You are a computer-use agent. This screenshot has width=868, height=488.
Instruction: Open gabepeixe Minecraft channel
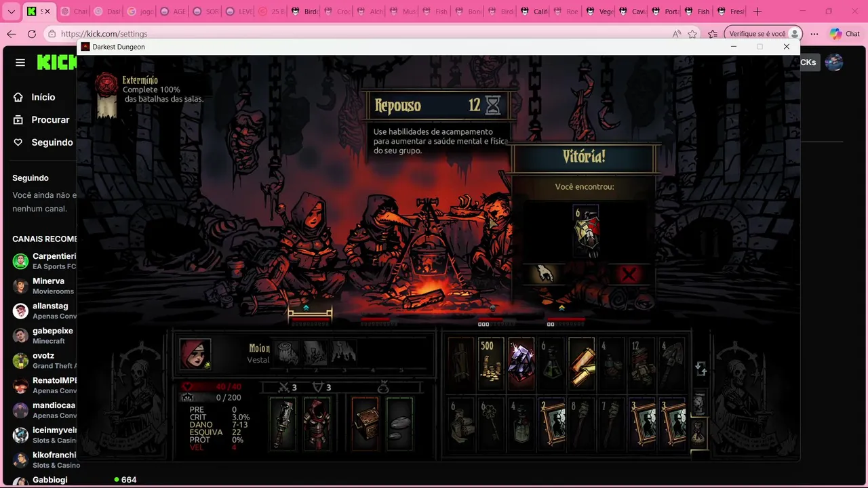coord(45,335)
